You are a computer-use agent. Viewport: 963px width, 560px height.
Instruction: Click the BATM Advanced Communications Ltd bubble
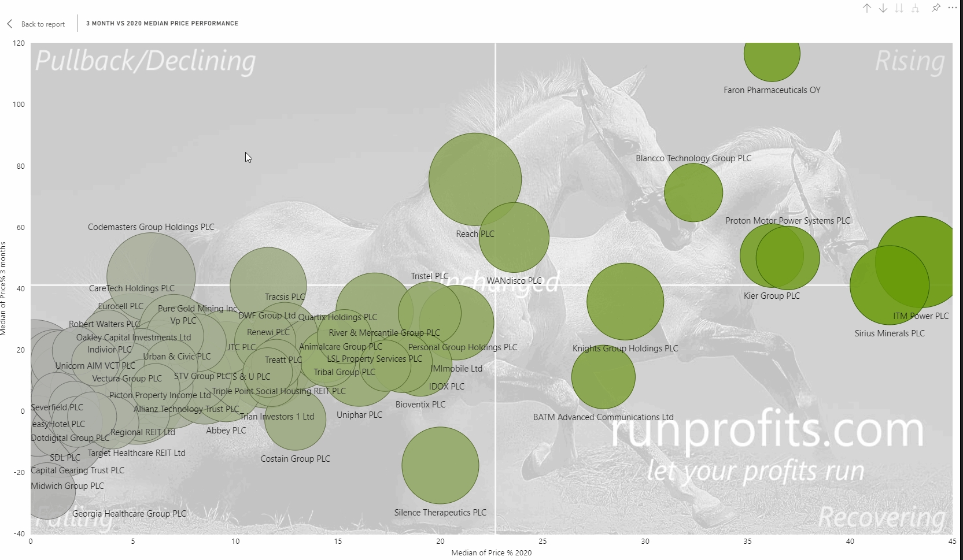point(603,377)
